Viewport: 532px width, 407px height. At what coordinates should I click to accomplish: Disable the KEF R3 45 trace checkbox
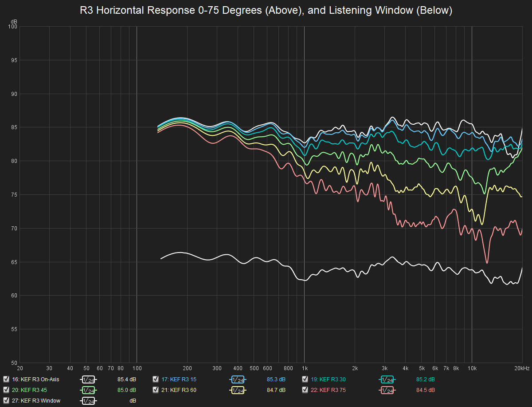coord(6,390)
